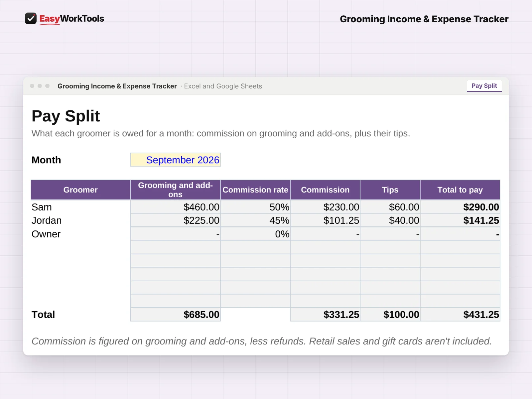Select the Sam groomer name cell
The width and height of the screenshot is (532, 399).
click(80, 207)
